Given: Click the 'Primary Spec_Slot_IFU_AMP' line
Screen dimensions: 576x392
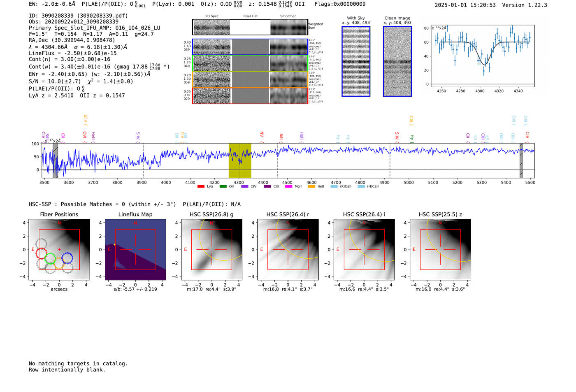Looking at the screenshot, I should [95, 28].
